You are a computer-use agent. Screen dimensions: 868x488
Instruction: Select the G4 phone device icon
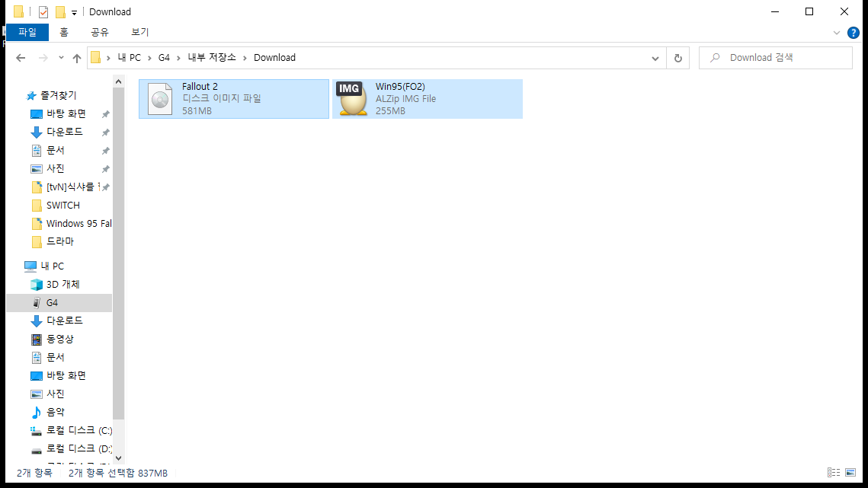tap(37, 303)
